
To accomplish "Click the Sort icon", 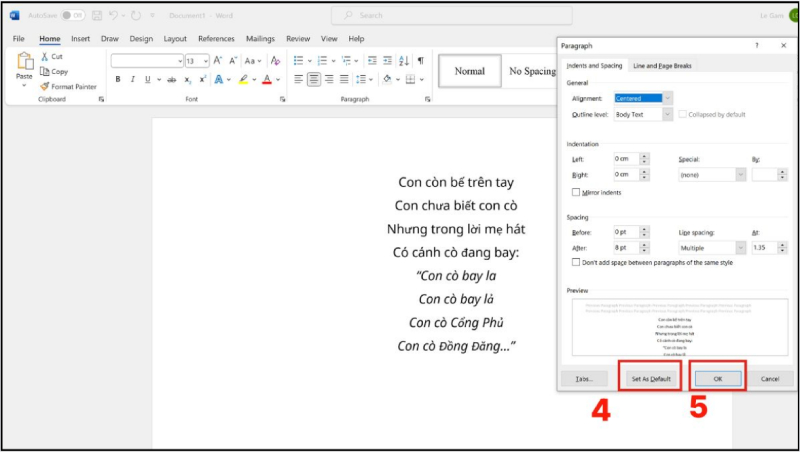I will point(404,61).
